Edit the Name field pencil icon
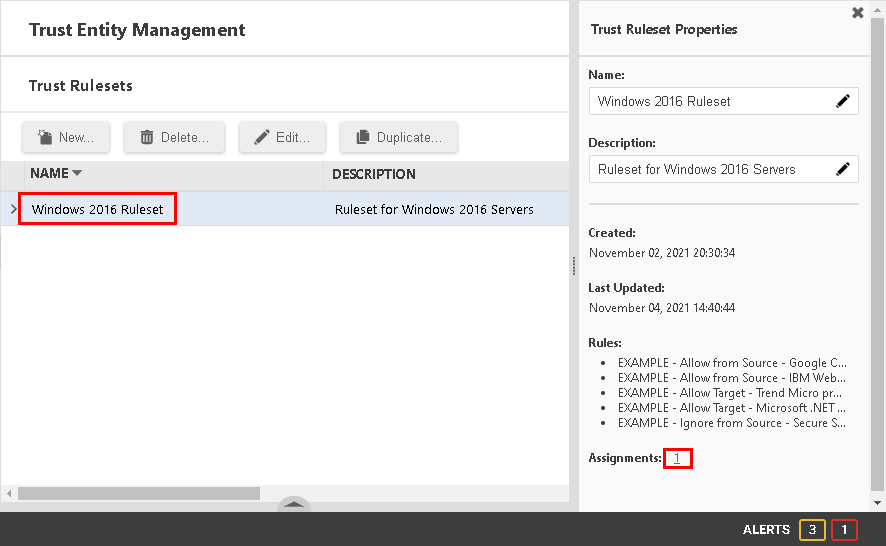The height and width of the screenshot is (546, 886). (x=843, y=101)
